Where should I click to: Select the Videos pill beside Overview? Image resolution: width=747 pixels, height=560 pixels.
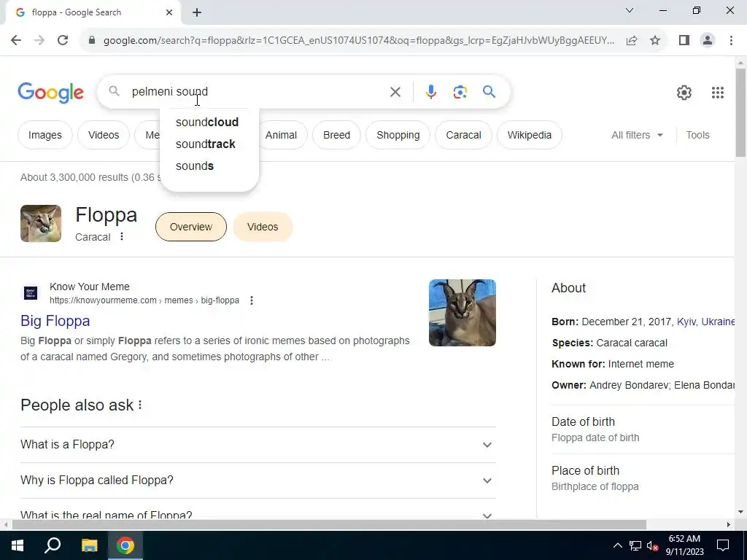263,227
